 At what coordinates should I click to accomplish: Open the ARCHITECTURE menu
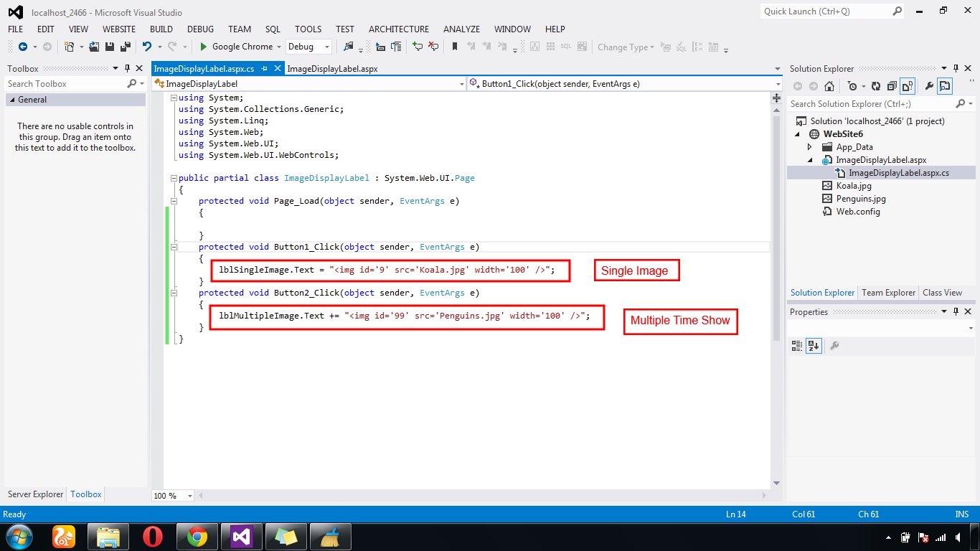pos(399,29)
